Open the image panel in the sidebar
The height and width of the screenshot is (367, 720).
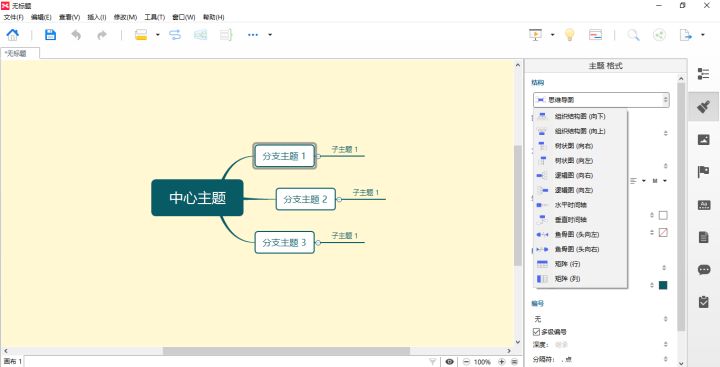tap(703, 139)
